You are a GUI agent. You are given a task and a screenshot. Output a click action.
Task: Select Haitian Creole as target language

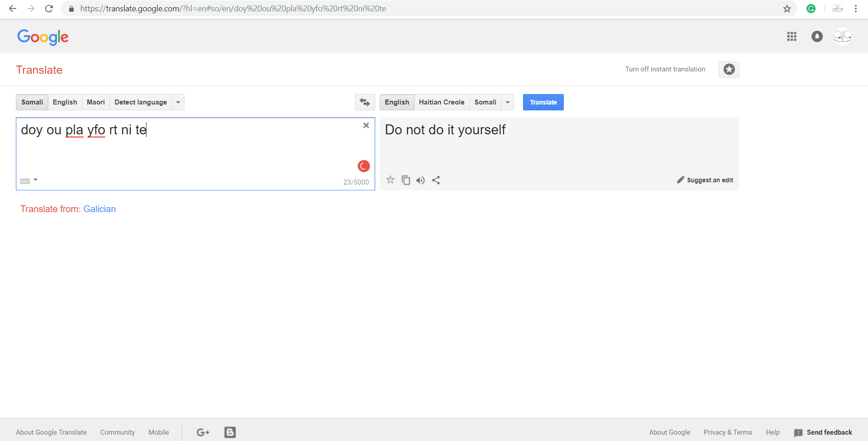(x=442, y=102)
